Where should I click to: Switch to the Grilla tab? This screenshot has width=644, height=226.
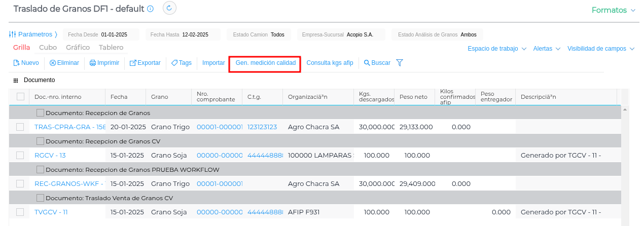coord(22,47)
